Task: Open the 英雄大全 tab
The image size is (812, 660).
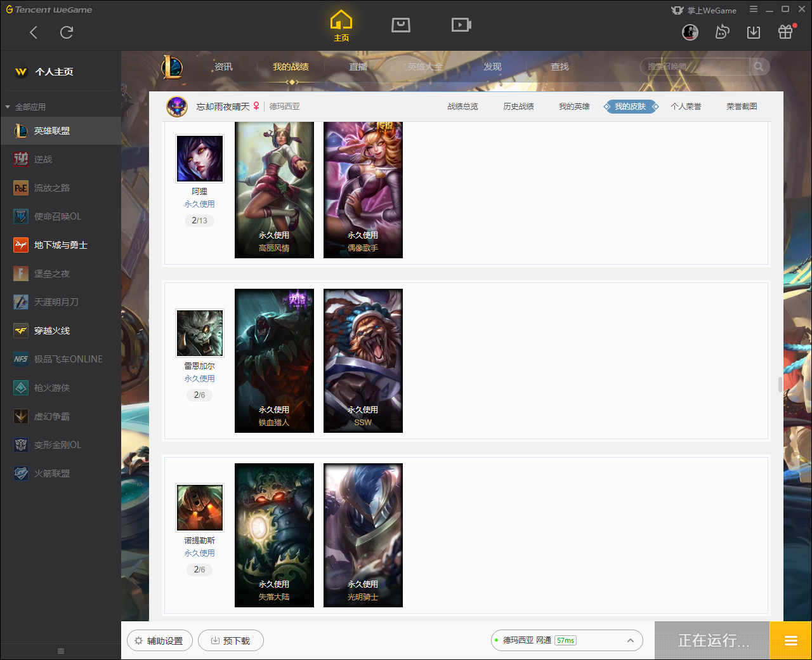Action: [425, 67]
